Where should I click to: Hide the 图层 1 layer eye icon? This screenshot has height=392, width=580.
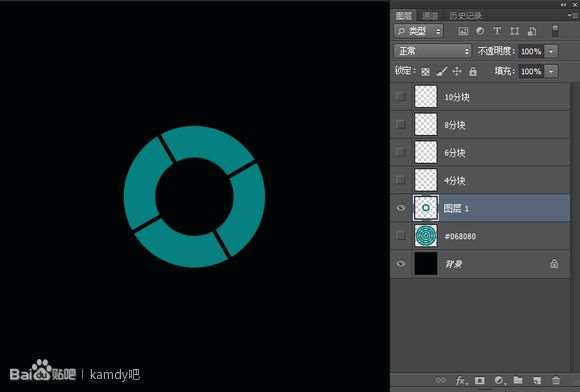tap(401, 208)
